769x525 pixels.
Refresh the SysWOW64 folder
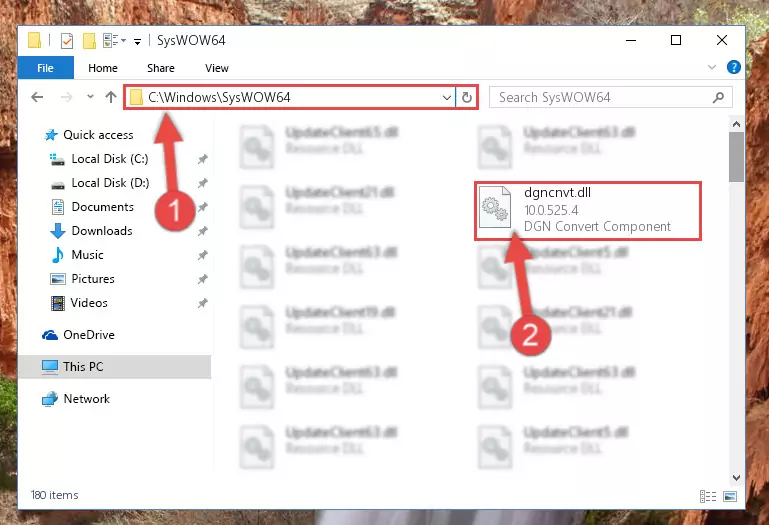(467, 97)
